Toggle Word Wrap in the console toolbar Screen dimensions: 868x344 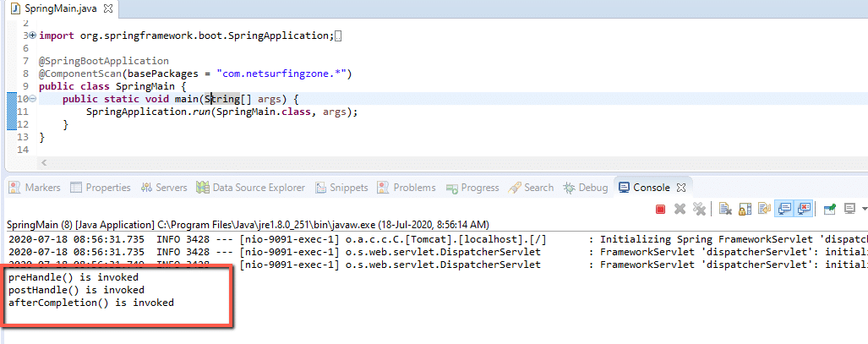(764, 209)
